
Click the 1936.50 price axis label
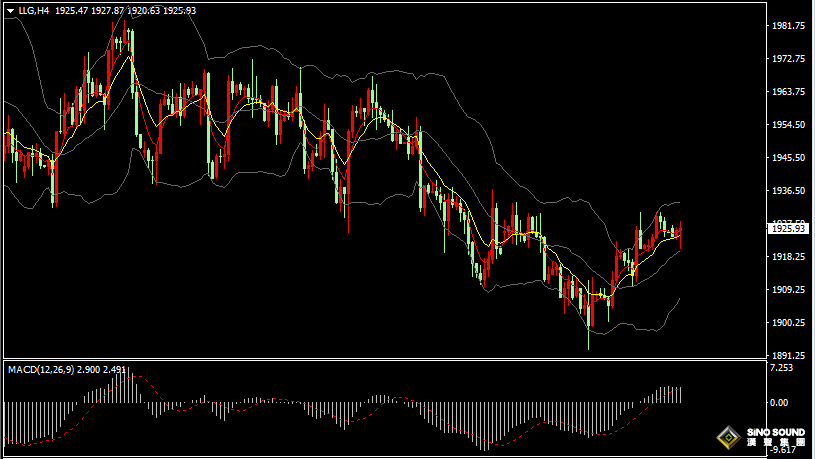tap(787, 191)
